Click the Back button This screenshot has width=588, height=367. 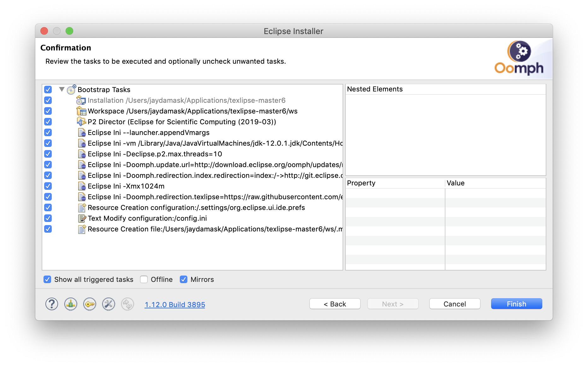pyautogui.click(x=335, y=304)
